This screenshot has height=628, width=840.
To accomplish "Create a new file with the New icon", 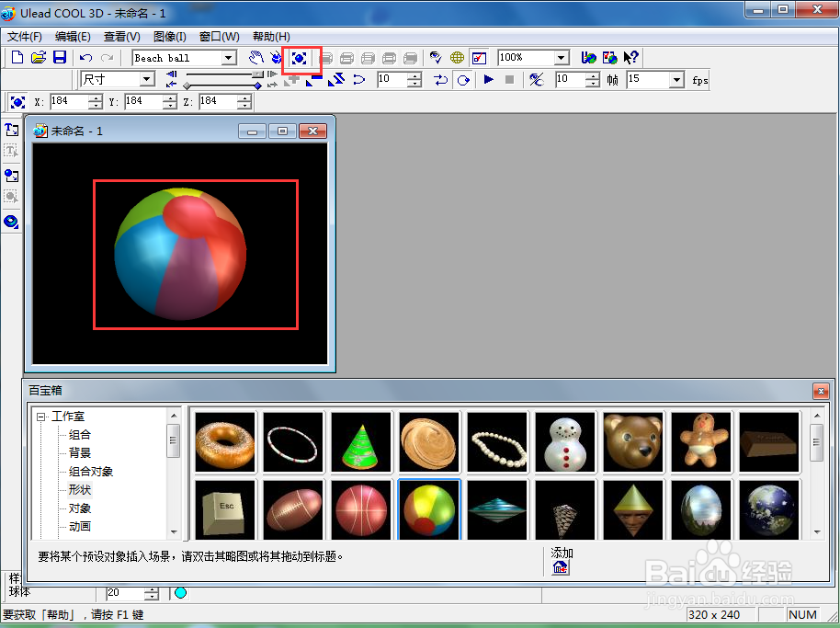I will 17,57.
